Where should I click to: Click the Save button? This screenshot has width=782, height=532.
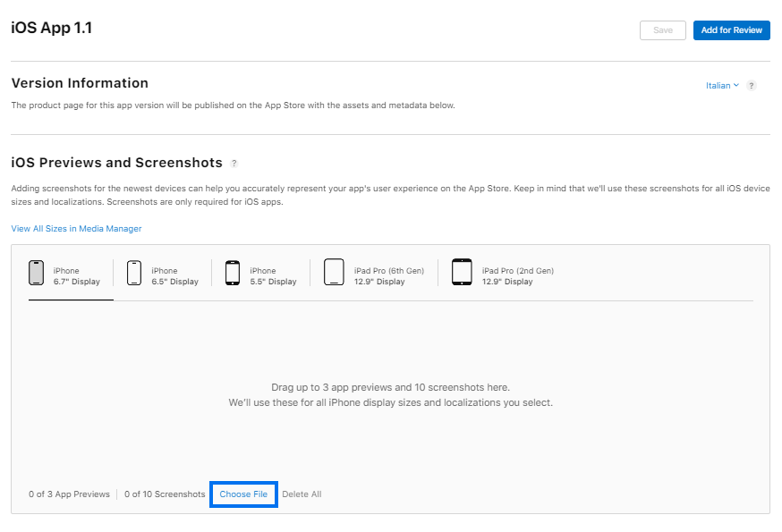click(x=663, y=30)
